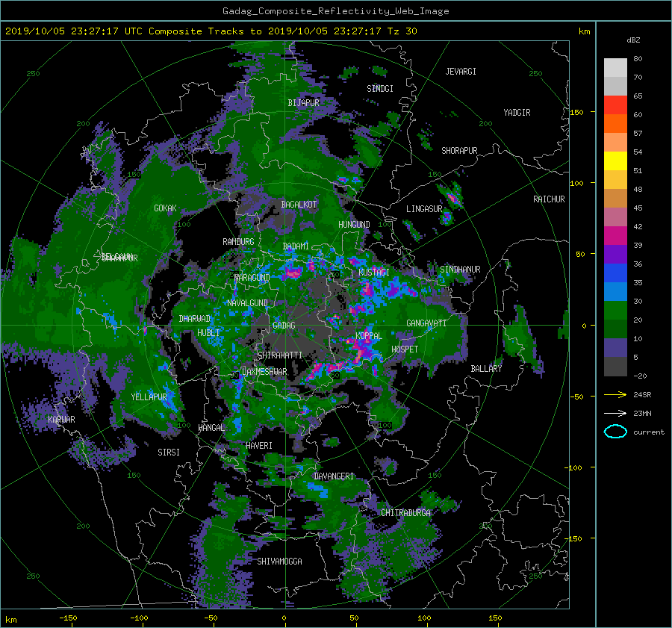Viewport: 672px width, 628px height.
Task: Click the dBZ legend heading
Action: [633, 40]
